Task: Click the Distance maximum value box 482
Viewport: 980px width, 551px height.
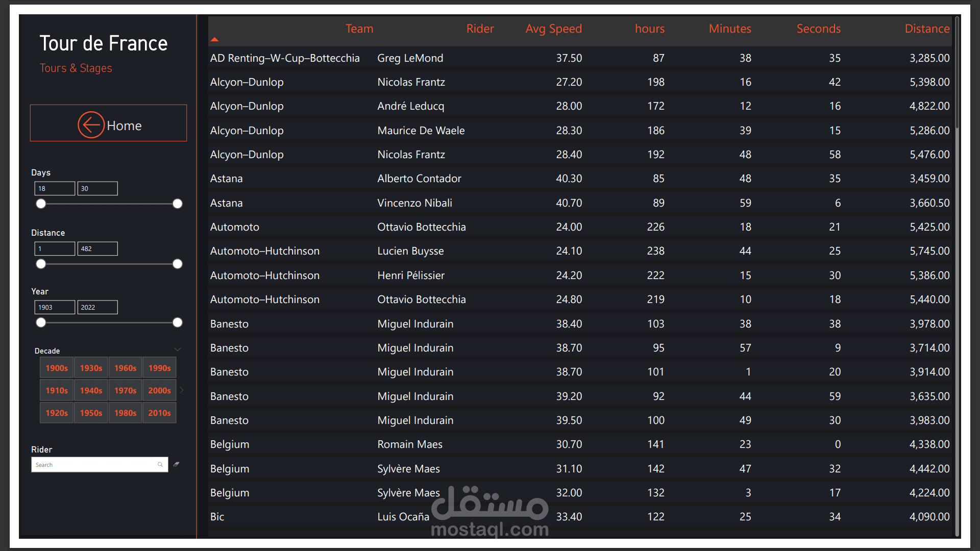Action: [97, 248]
